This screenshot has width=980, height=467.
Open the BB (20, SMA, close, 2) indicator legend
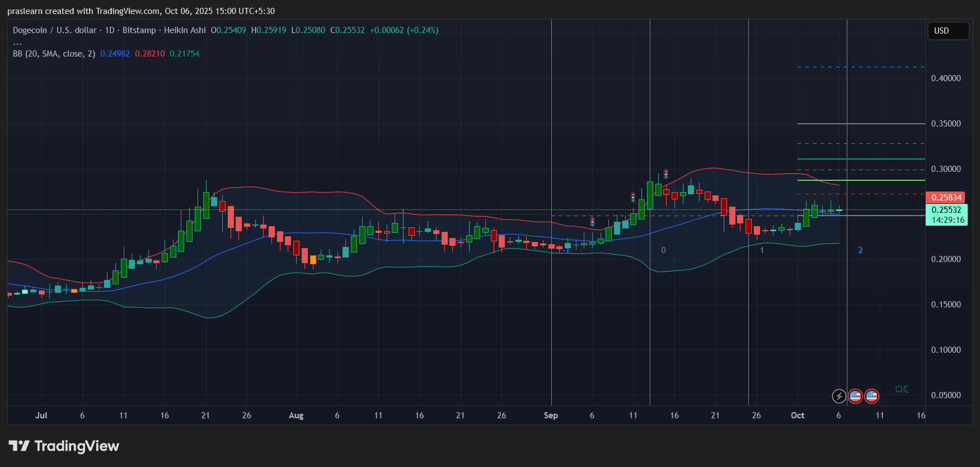tap(54, 54)
